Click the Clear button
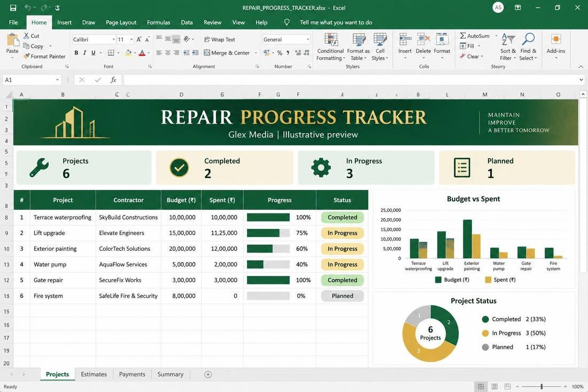This screenshot has width=588, height=392. tap(469, 56)
